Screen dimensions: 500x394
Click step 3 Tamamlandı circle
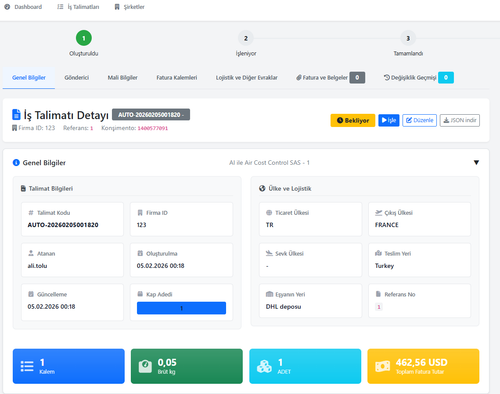(408, 38)
